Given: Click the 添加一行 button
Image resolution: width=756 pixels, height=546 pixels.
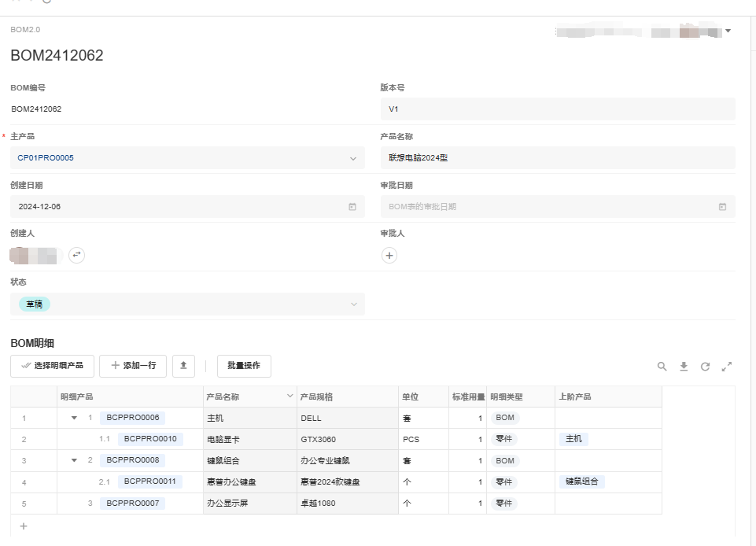Looking at the screenshot, I should pyautogui.click(x=133, y=366).
